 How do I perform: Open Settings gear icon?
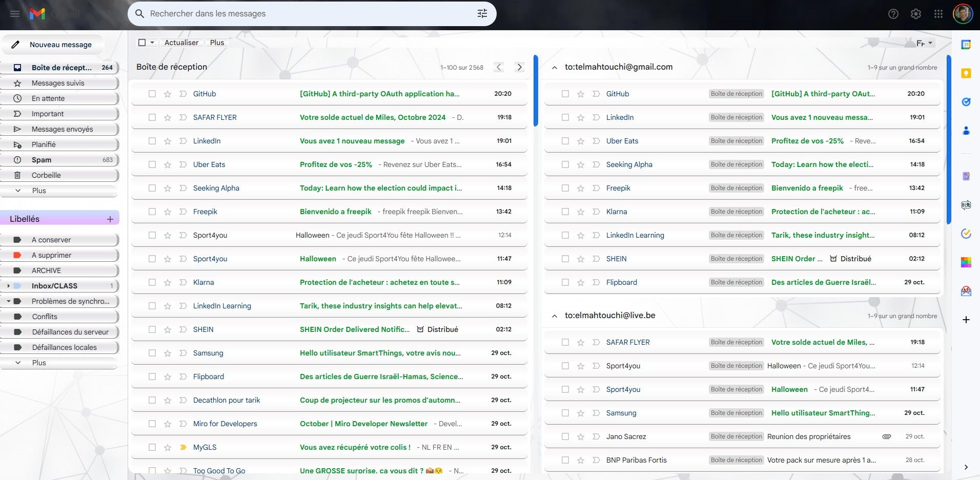point(916,14)
